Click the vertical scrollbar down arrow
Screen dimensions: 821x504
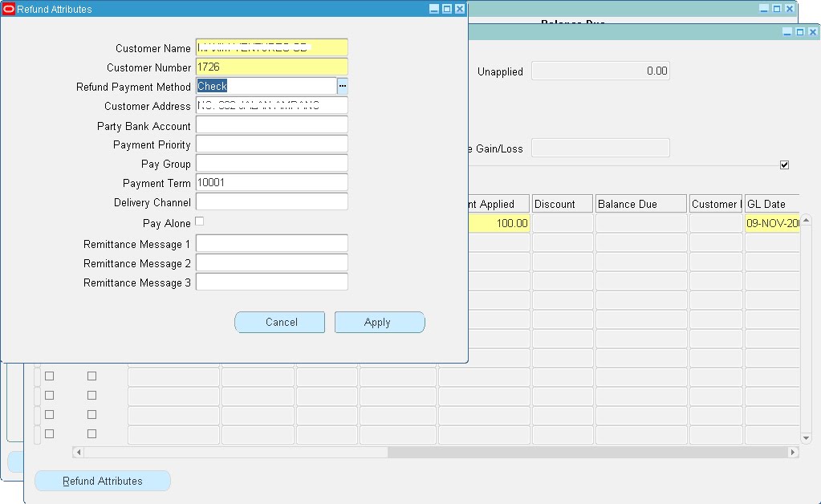(807, 437)
